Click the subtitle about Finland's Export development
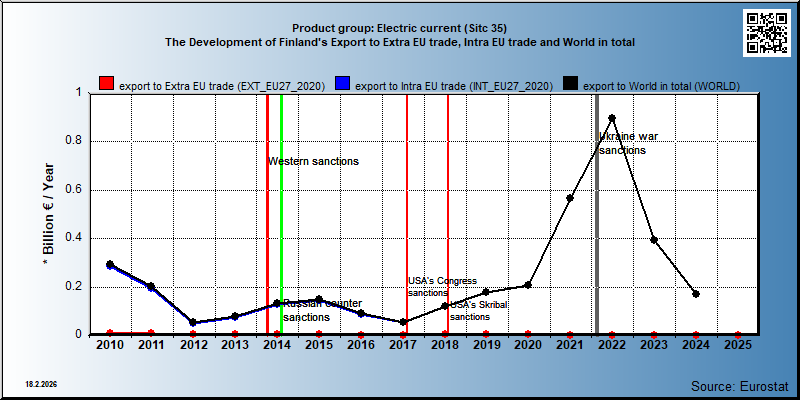Screen dimensions: 800x400 (399, 43)
